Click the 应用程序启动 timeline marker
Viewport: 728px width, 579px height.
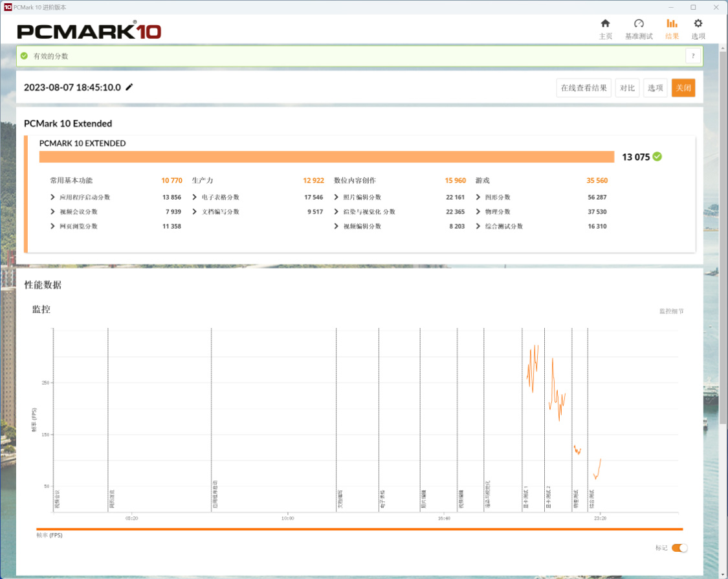(x=215, y=494)
